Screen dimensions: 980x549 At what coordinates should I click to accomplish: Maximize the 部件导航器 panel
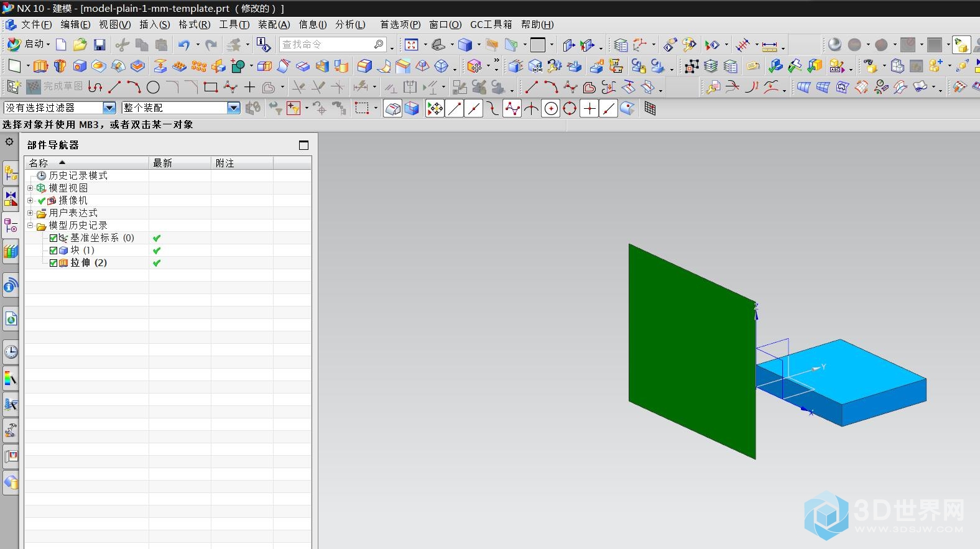pos(303,145)
